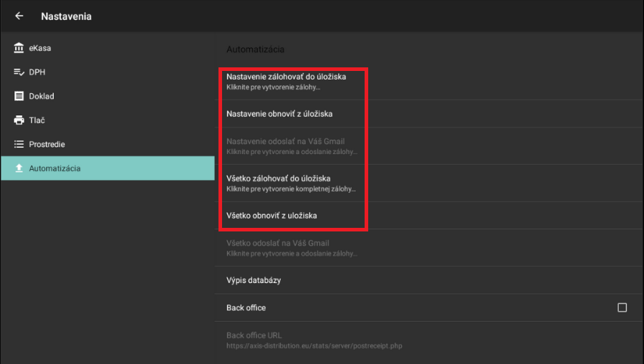Click the Doklad document icon
644x364 pixels.
click(x=19, y=96)
